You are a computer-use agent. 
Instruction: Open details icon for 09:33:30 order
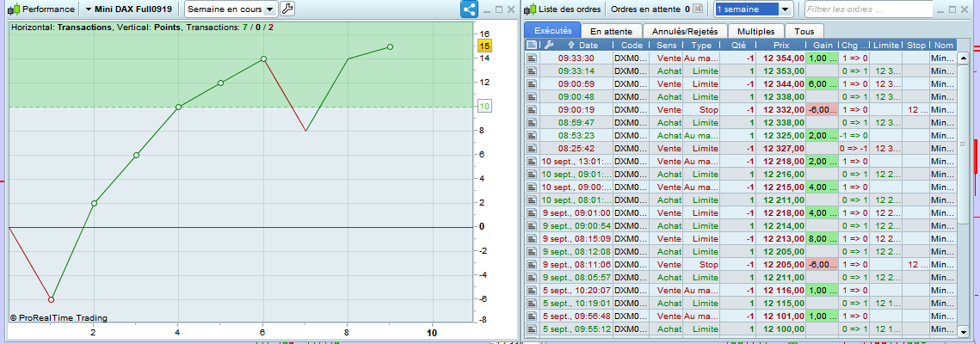532,58
